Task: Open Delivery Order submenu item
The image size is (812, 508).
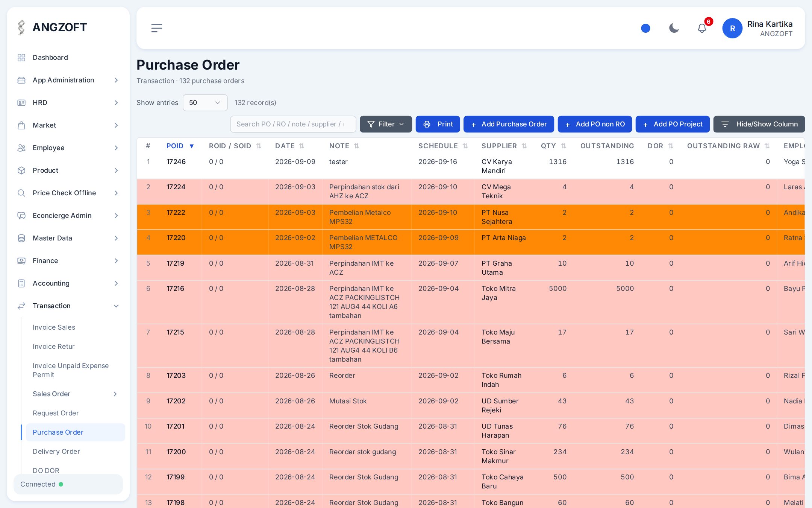Action: pos(56,452)
